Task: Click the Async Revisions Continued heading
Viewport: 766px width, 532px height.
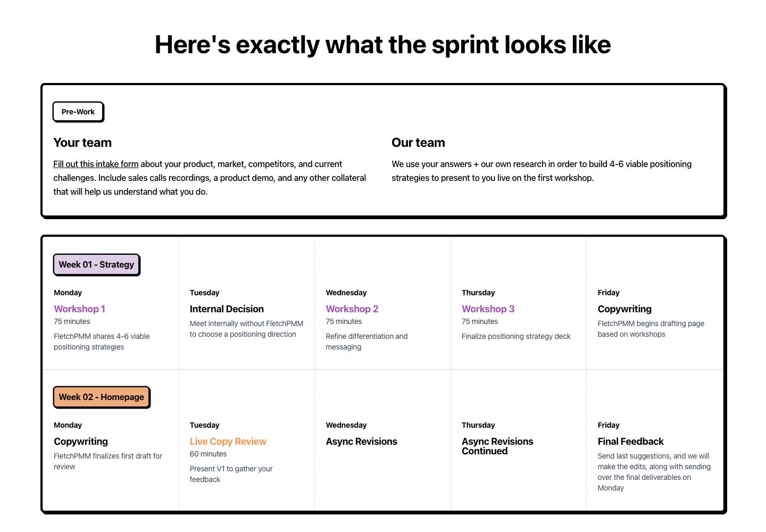Action: [497, 446]
